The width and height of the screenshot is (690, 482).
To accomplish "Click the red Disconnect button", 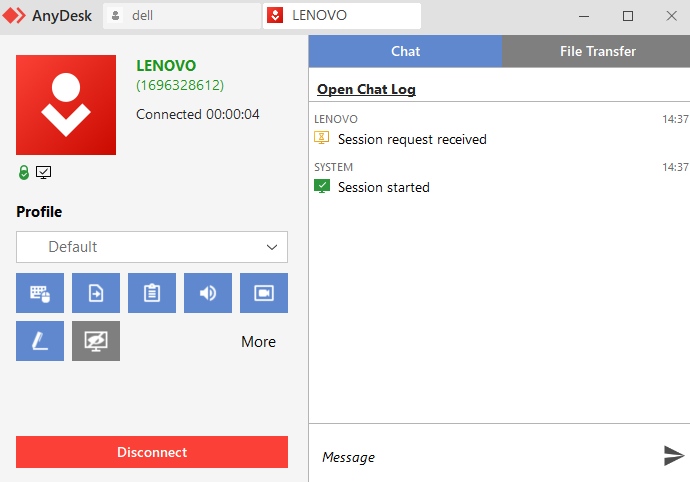I will (152, 452).
